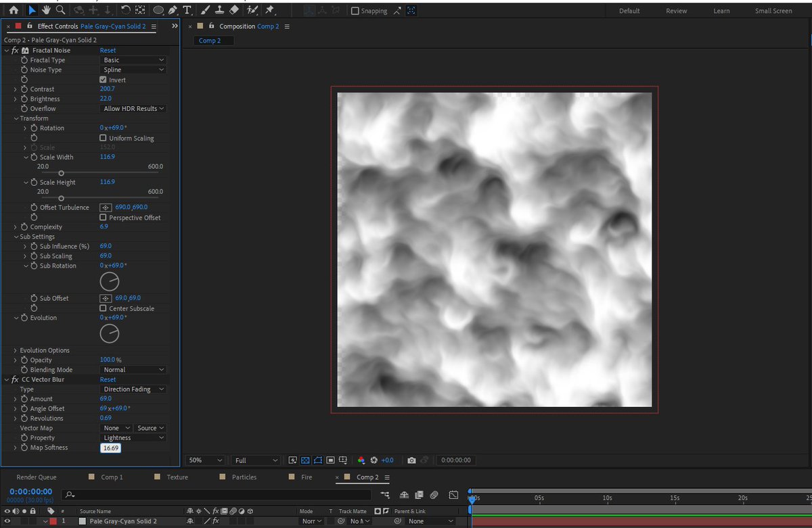Select the Pen tool
Screen dimensions: 812x528
point(173,10)
